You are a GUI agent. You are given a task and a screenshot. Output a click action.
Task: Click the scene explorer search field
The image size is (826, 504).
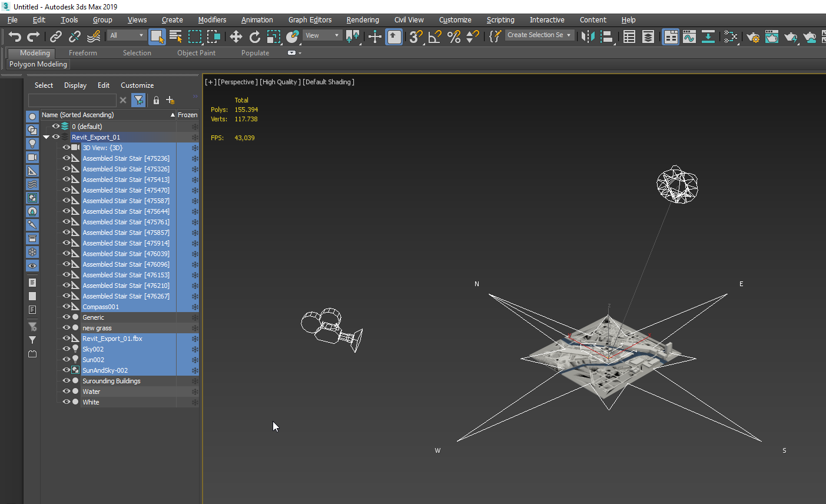(x=72, y=100)
